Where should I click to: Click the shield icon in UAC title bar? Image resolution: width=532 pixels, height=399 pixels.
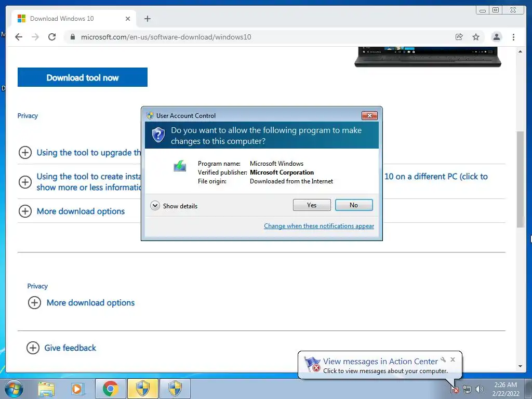150,115
